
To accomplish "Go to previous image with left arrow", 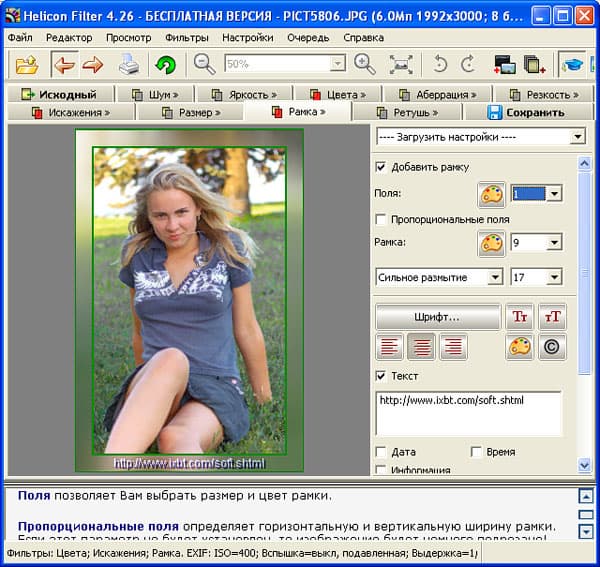I will [64, 64].
